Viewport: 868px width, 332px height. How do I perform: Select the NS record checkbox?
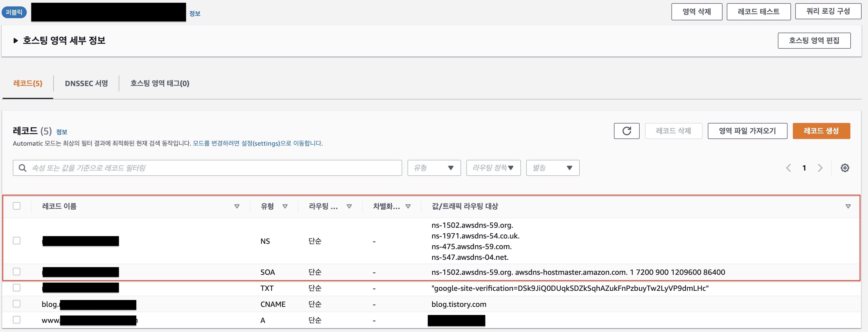tap(17, 241)
